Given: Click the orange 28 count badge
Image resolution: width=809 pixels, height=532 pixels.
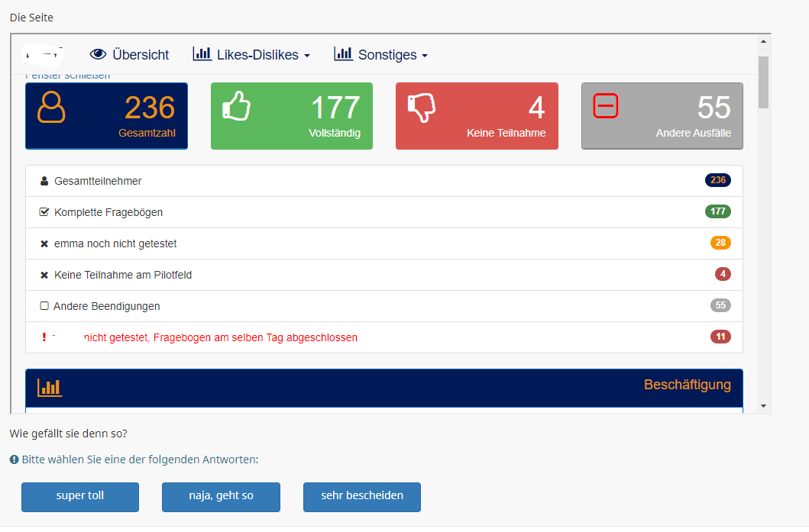Looking at the screenshot, I should [x=720, y=243].
